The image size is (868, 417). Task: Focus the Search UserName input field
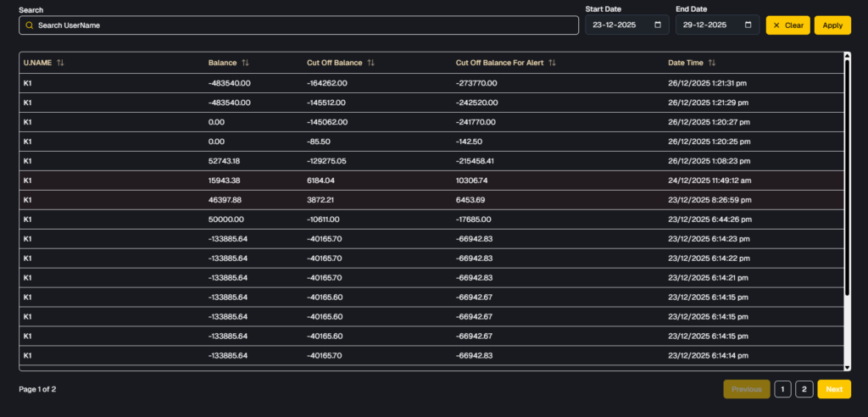point(305,25)
